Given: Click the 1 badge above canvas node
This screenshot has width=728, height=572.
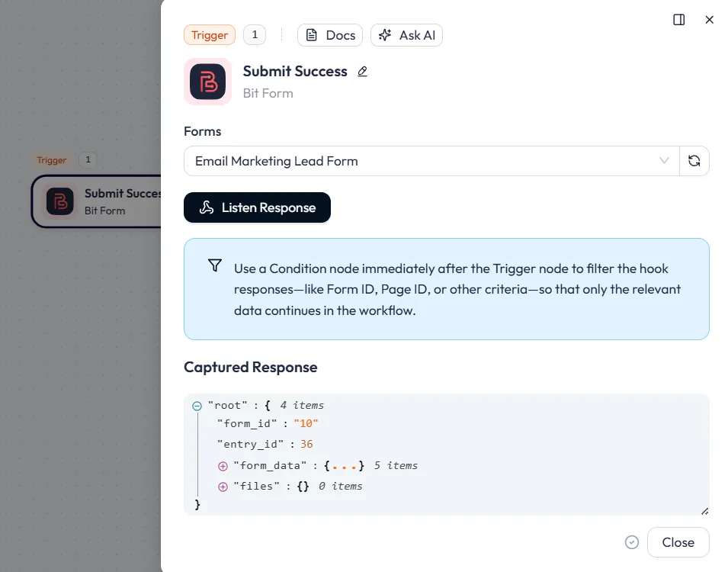Looking at the screenshot, I should 88,160.
